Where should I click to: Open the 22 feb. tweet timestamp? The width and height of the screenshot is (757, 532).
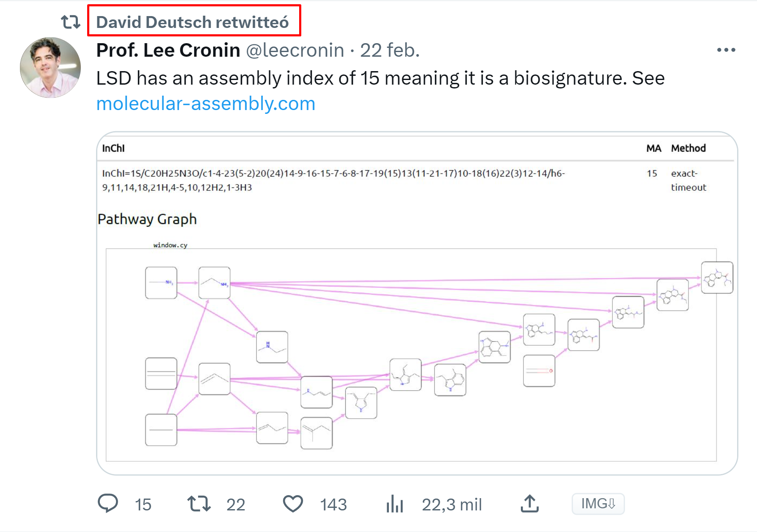[389, 50]
